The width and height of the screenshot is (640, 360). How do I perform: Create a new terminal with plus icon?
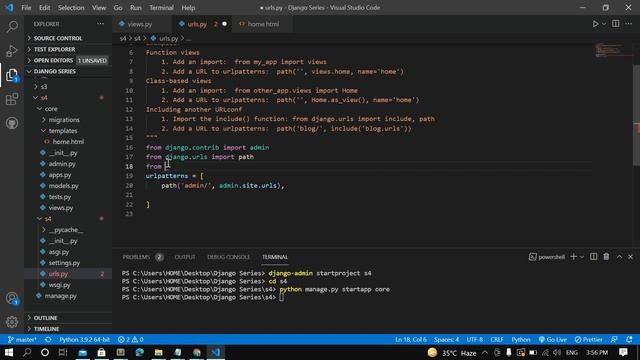[x=573, y=257]
